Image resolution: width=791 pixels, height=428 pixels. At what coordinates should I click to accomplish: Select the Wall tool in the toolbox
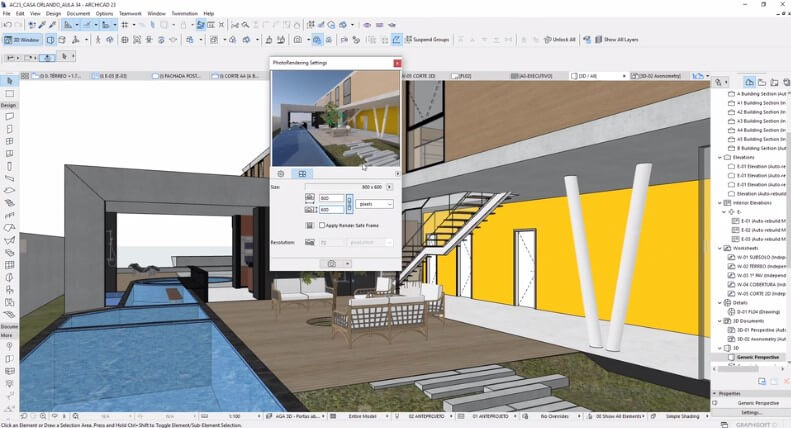[10, 117]
